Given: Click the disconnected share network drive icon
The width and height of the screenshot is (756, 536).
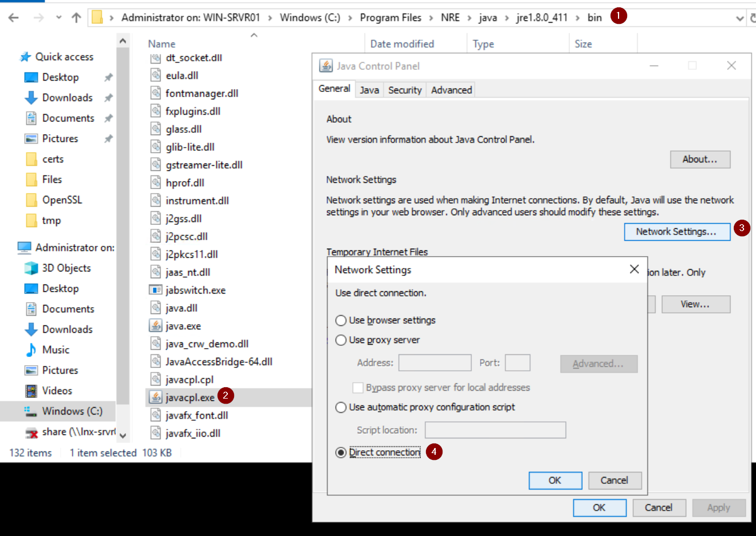Looking at the screenshot, I should (x=31, y=432).
